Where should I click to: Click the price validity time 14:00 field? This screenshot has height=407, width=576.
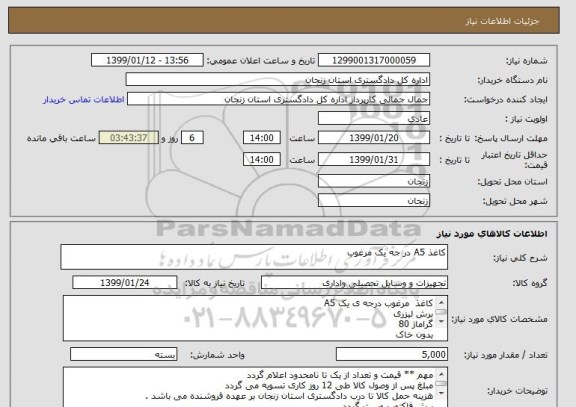(x=262, y=159)
